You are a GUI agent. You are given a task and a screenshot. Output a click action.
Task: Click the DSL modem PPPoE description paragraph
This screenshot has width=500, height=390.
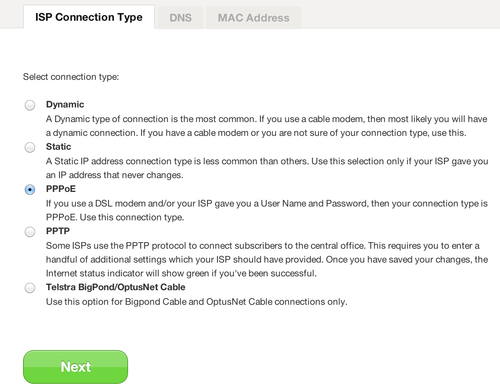pos(267,210)
